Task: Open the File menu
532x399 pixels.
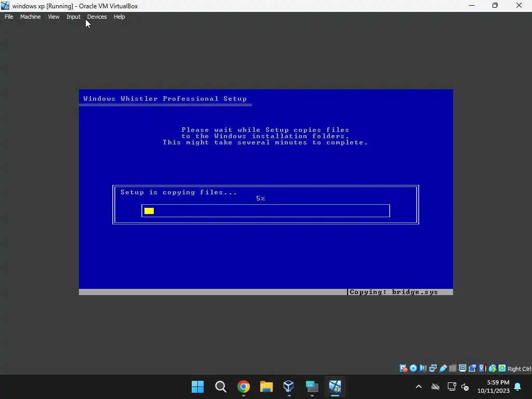Action: 9,17
